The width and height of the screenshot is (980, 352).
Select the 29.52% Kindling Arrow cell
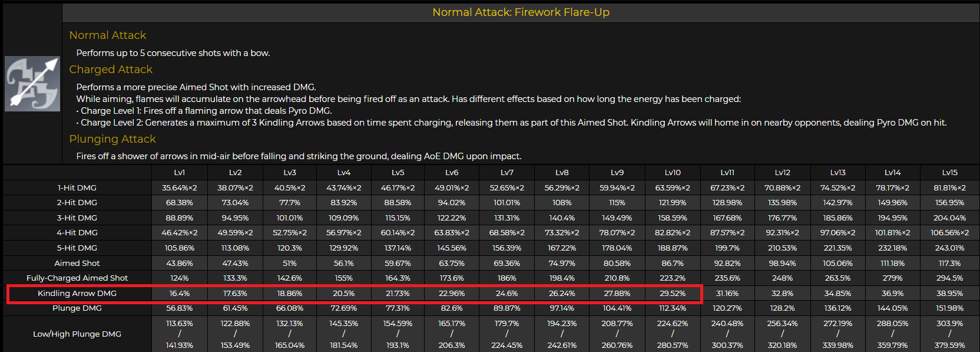click(673, 293)
